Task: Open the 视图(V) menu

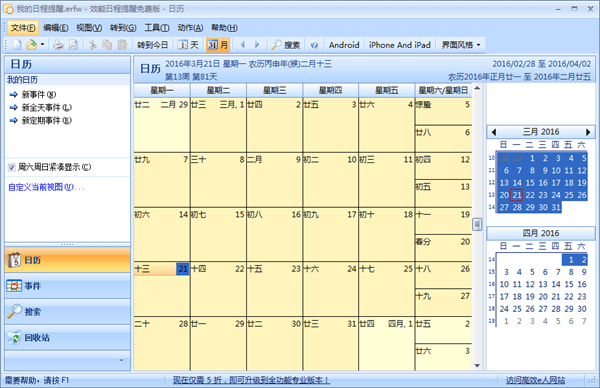Action: [89, 28]
